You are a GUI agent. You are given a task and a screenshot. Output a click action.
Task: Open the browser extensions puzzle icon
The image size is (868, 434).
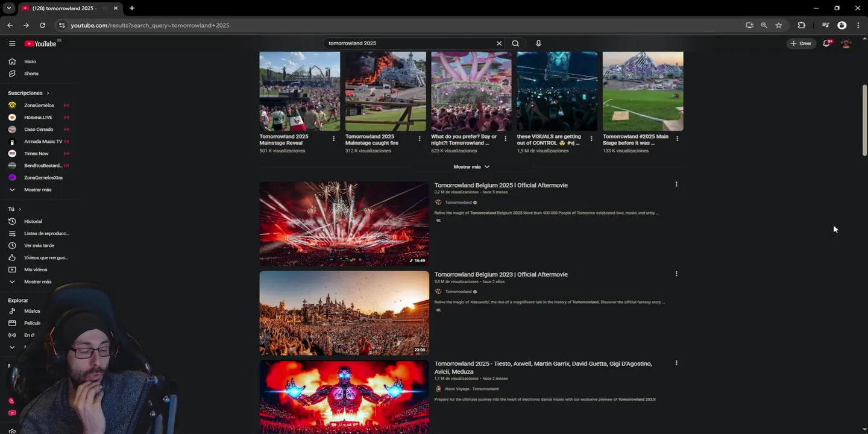[801, 25]
